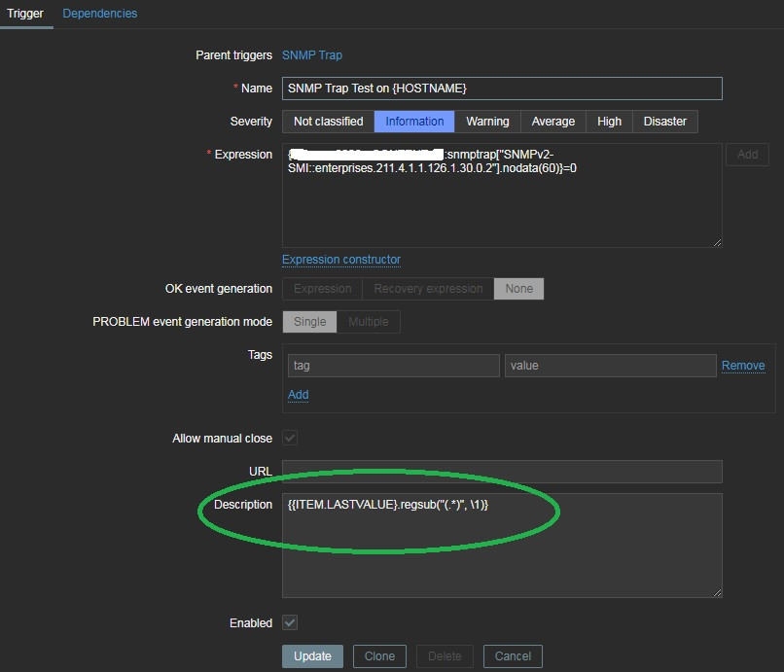The height and width of the screenshot is (672, 784).
Task: Set severity to Information
Action: pos(414,122)
